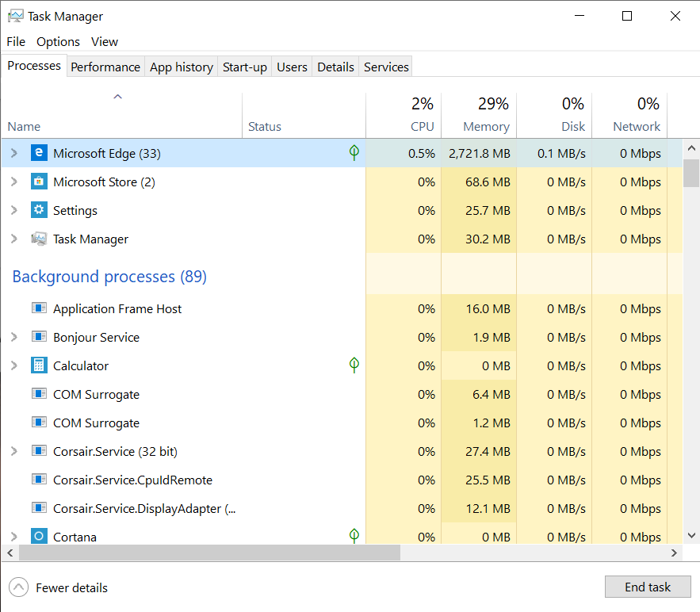
Task: Expand the Corsair.Service (32 bit) entry
Action: (x=14, y=451)
